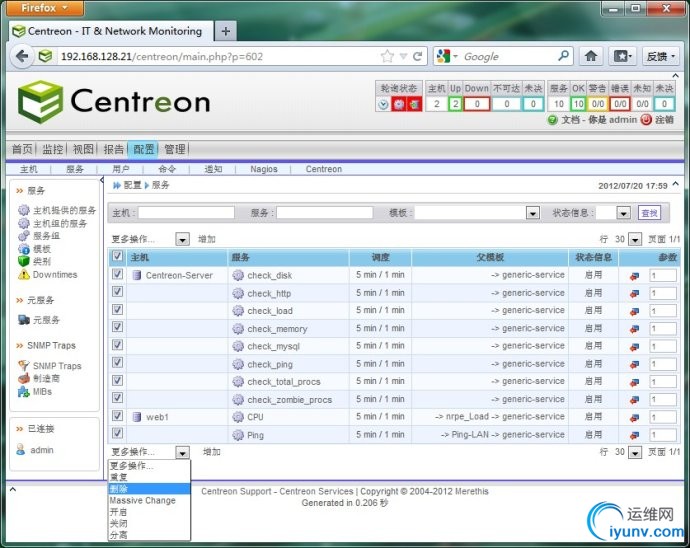Switch to the 首页 main tab
Viewport: 690px width, 548px height.
22,149
